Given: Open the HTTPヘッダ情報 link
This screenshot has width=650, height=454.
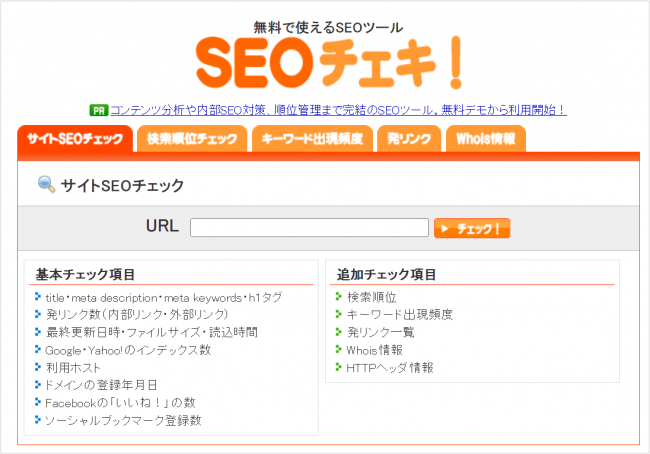Looking at the screenshot, I should coord(390,368).
